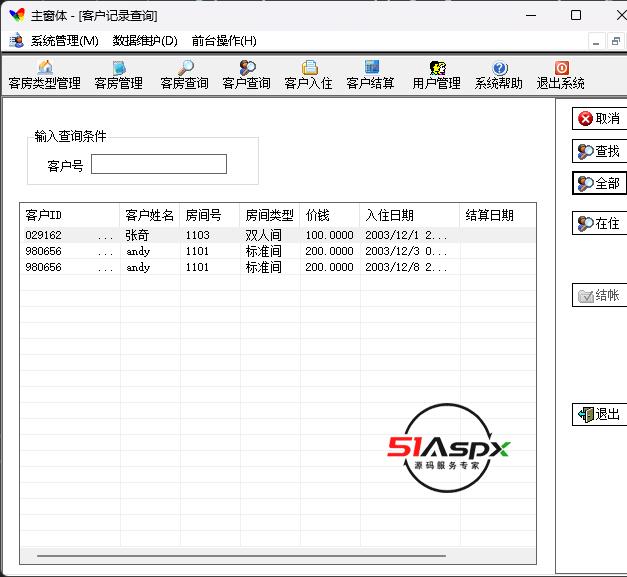Click room number 1103 cell
This screenshot has height=577, width=627.
click(x=198, y=235)
